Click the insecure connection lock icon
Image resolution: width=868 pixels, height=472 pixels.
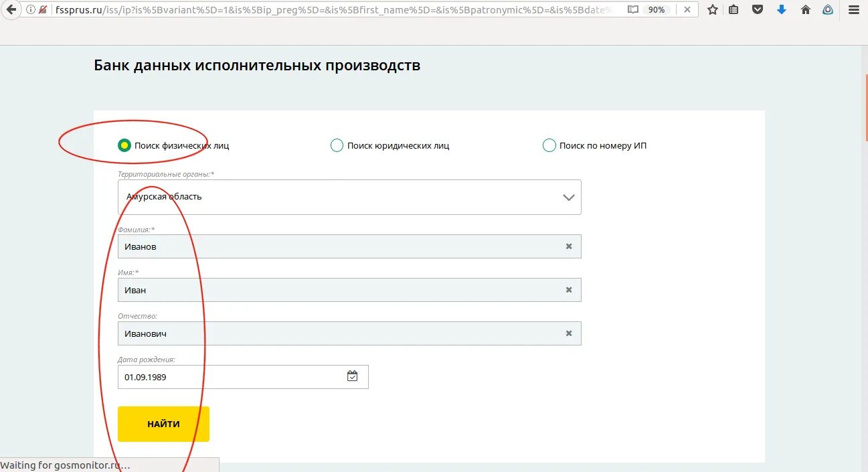tap(43, 9)
